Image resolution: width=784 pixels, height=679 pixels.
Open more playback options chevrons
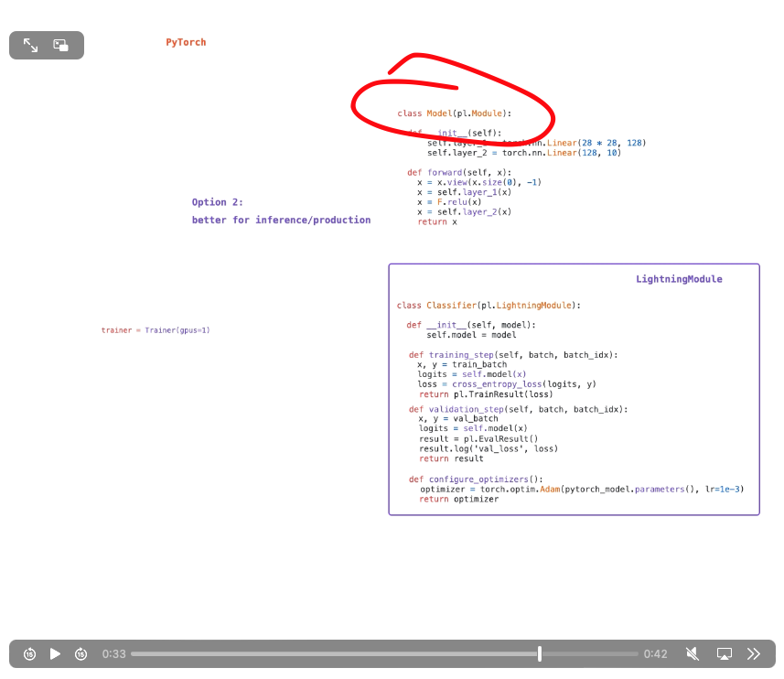click(754, 653)
